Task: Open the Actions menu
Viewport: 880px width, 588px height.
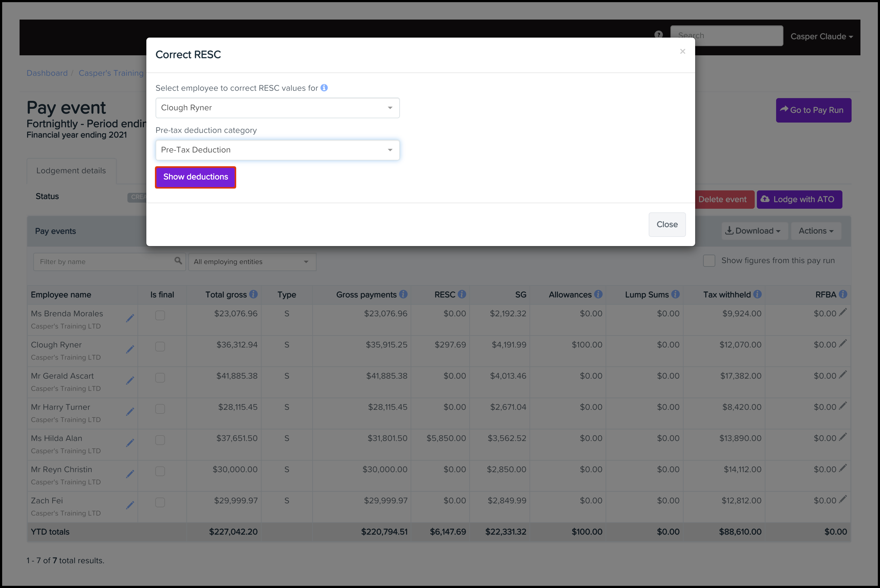Action: [816, 231]
